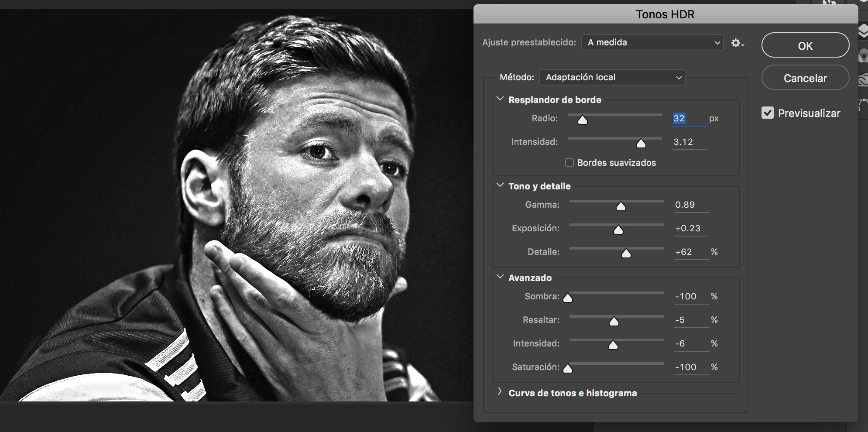The height and width of the screenshot is (432, 868).
Task: Open the Channels panel icon behind dialog
Action: [863, 56]
